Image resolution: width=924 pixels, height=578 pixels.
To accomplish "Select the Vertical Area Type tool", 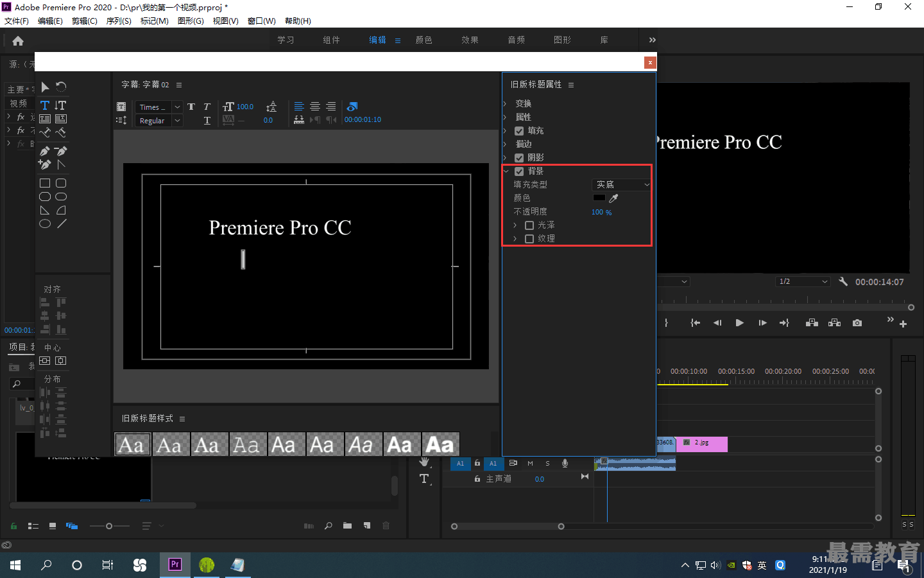I will click(x=61, y=119).
